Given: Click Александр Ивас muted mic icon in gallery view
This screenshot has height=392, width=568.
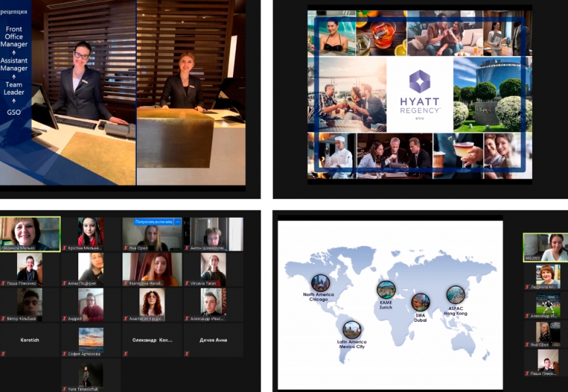Looking at the screenshot, I should pos(187,319).
